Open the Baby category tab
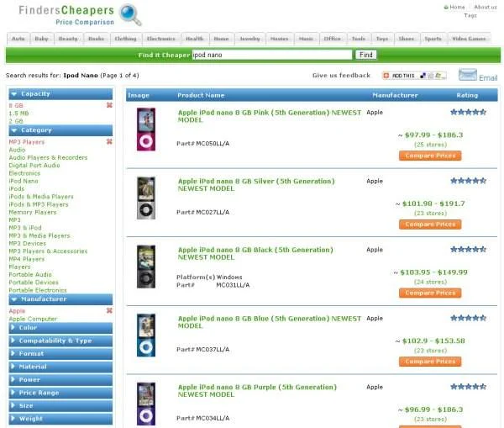504x428 pixels. click(42, 39)
